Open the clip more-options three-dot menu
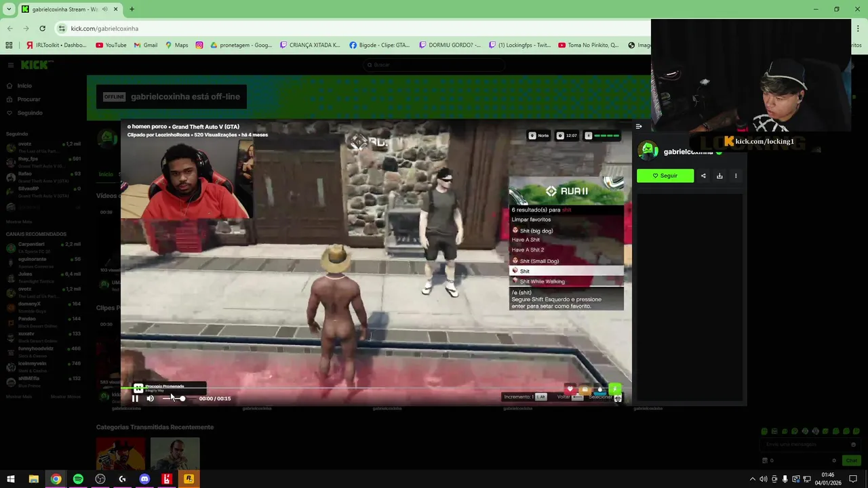Viewport: 868px width, 488px height. coord(736,176)
